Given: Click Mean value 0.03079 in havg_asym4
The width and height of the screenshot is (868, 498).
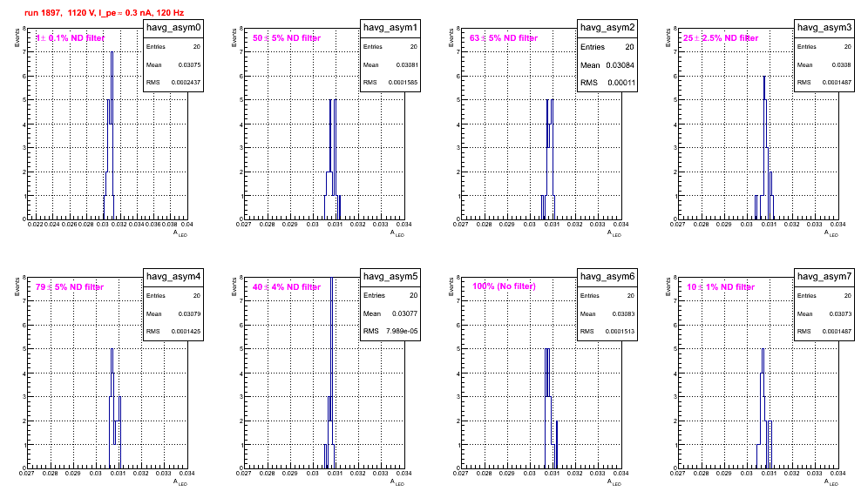Looking at the screenshot, I should (x=189, y=314).
